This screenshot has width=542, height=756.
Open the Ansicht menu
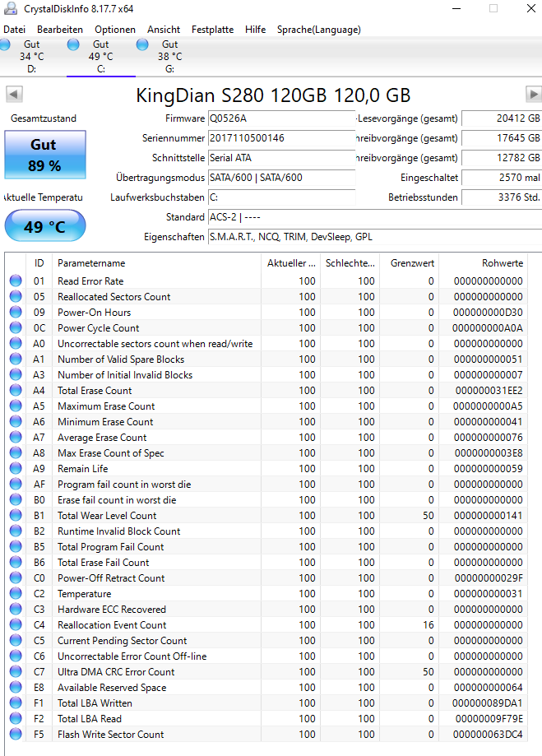coord(164,30)
